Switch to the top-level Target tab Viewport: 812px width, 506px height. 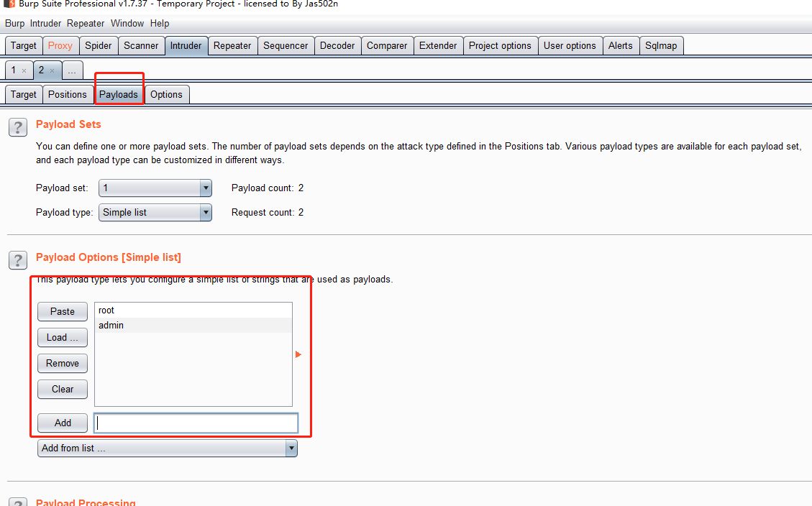click(x=23, y=45)
